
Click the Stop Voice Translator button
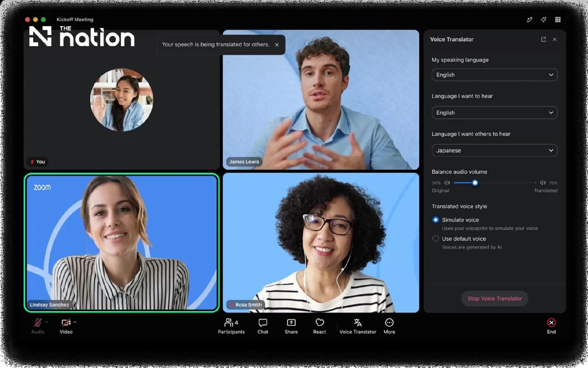click(495, 299)
